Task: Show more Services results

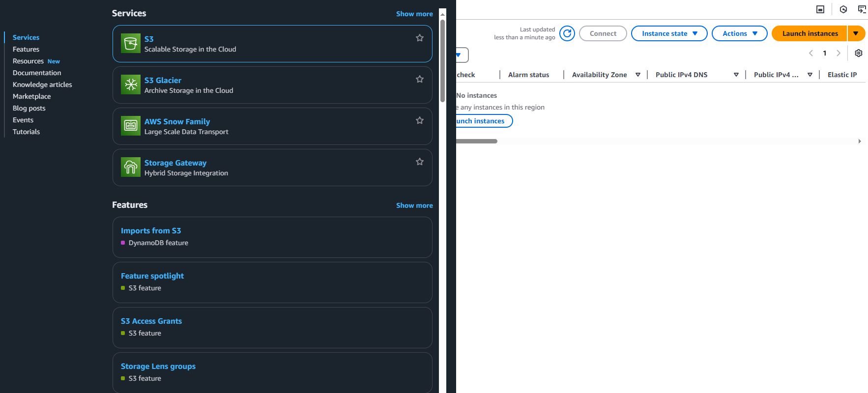Action: click(x=414, y=14)
